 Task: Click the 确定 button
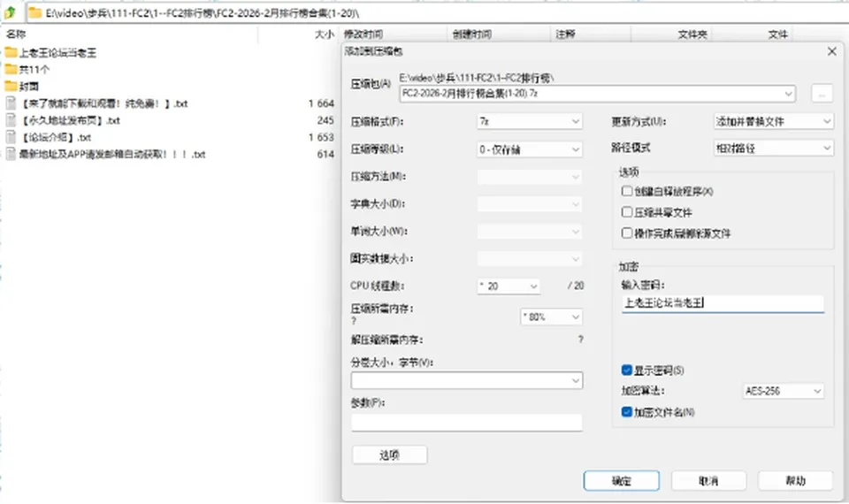point(622,481)
